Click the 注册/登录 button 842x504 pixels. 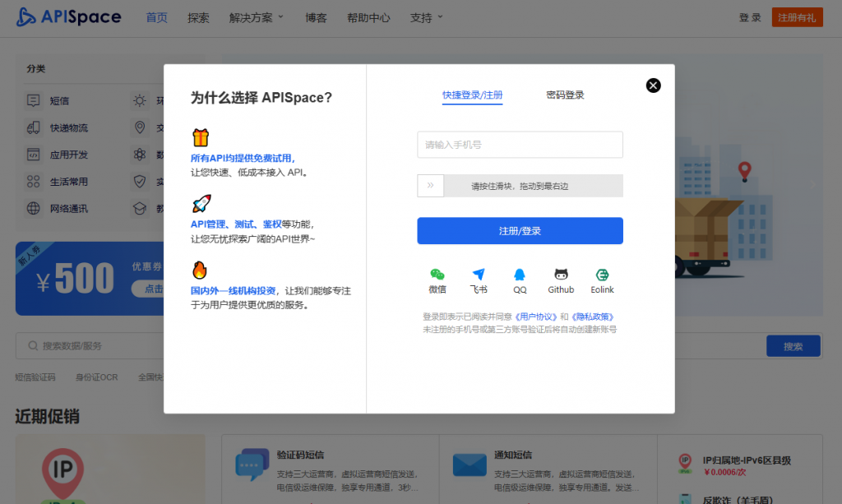pyautogui.click(x=520, y=231)
